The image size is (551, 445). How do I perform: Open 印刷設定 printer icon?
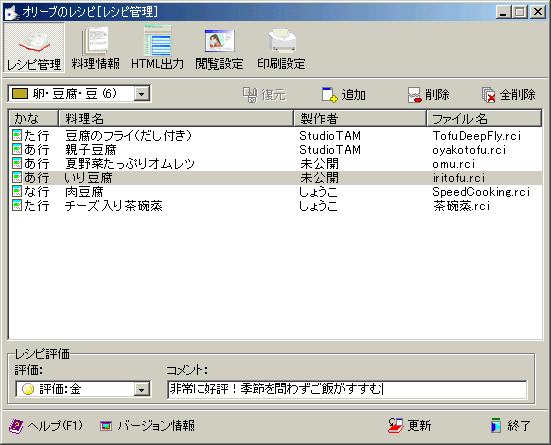coord(281,41)
